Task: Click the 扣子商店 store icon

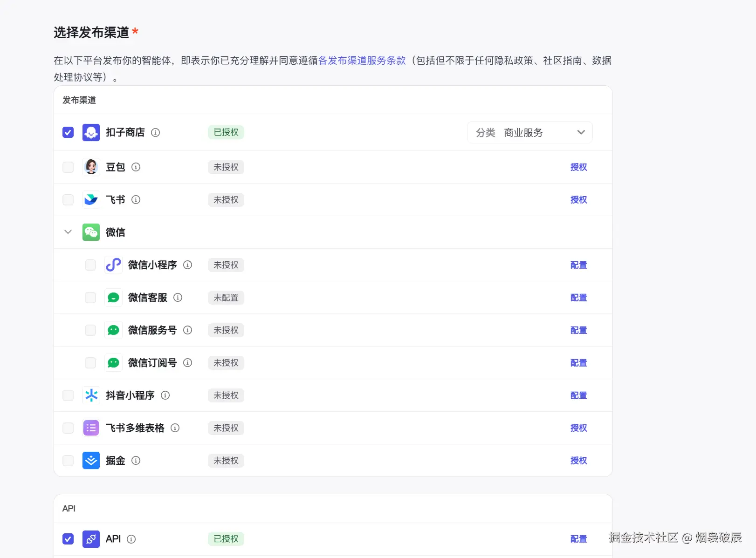Action: (91, 132)
